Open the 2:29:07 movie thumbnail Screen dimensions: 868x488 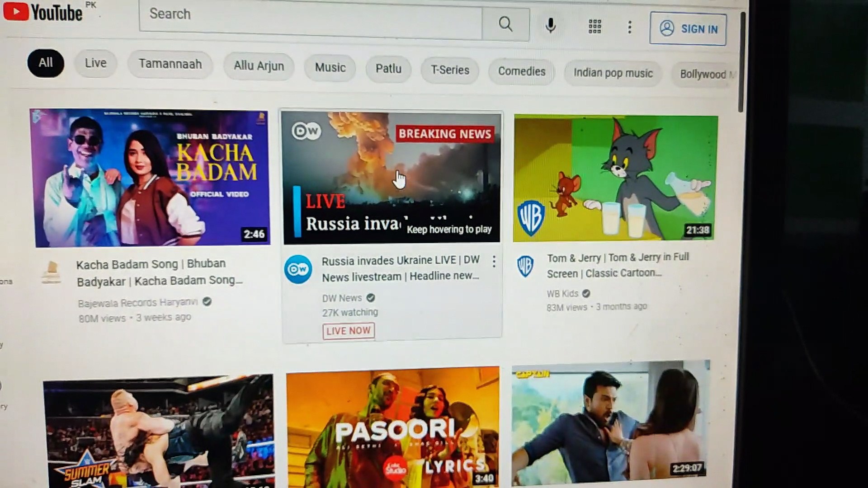pyautogui.click(x=610, y=423)
